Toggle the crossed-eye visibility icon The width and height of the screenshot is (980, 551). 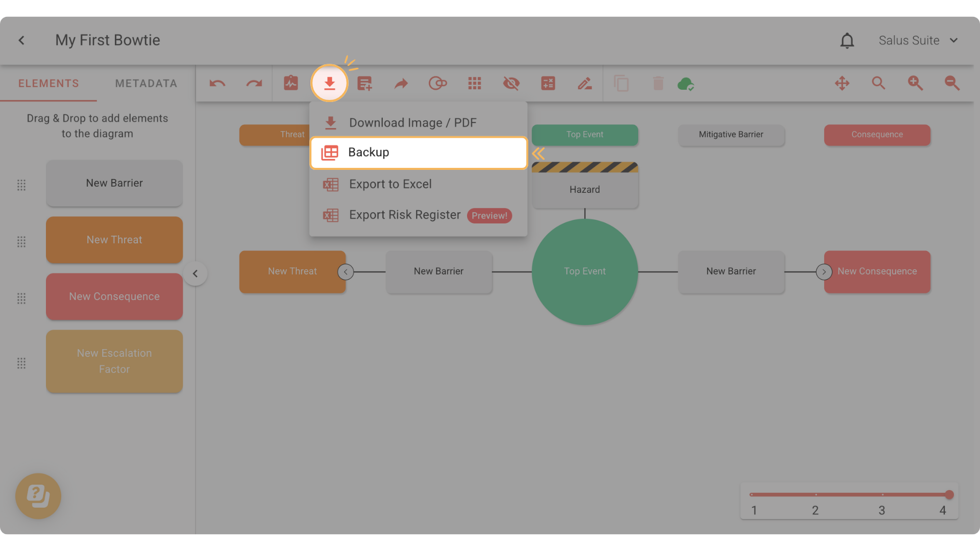(x=511, y=83)
